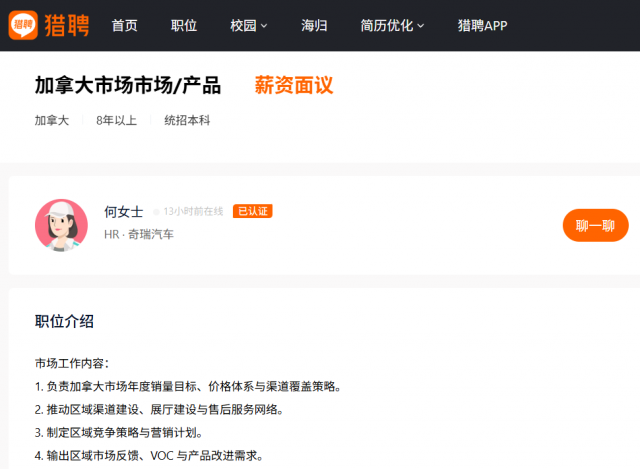Image resolution: width=640 pixels, height=469 pixels.
Task: Open recruiter 何女士's profile name
Action: (x=123, y=211)
